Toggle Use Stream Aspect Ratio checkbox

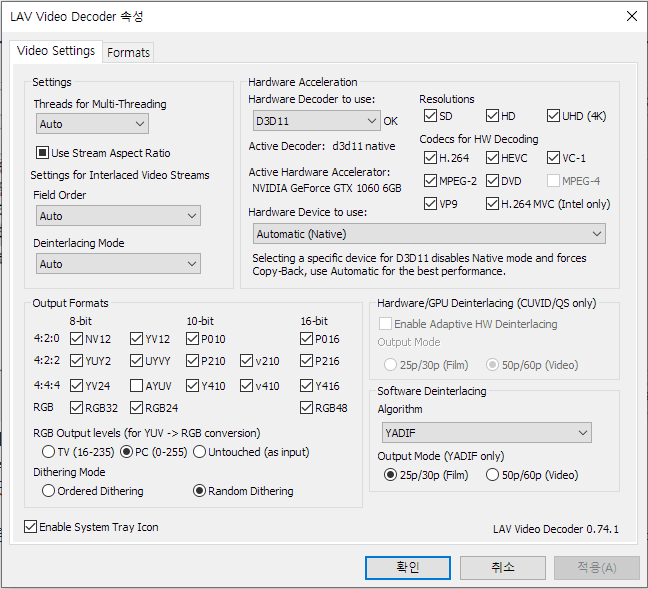pyautogui.click(x=43, y=153)
